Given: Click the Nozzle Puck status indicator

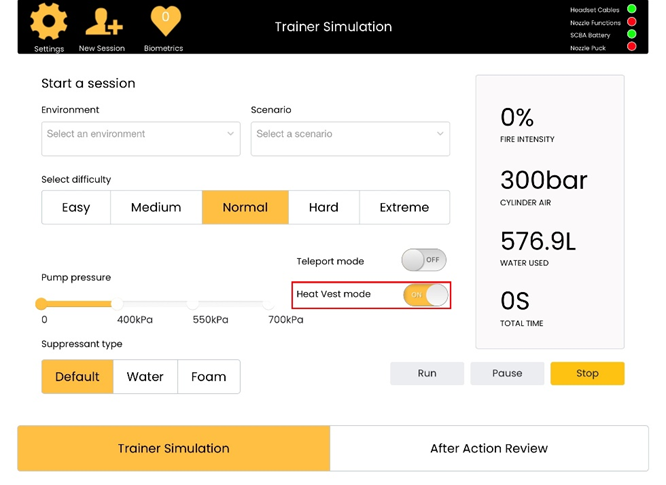Looking at the screenshot, I should coord(631,47).
